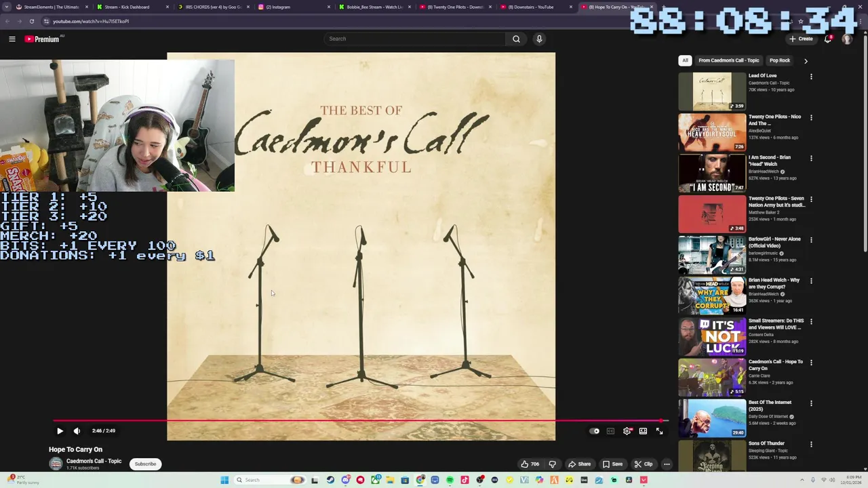Open the YouTube guide hamburger menu
The image size is (868, 488).
12,39
